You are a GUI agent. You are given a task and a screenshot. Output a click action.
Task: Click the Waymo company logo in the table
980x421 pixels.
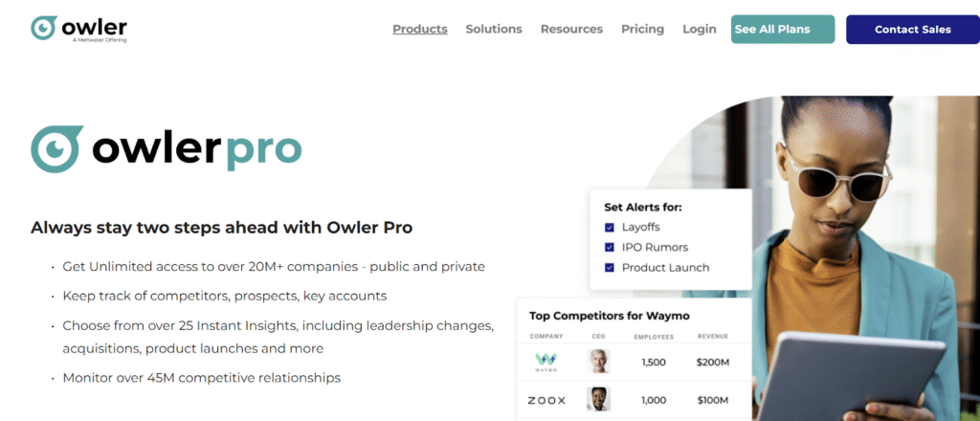(x=546, y=363)
